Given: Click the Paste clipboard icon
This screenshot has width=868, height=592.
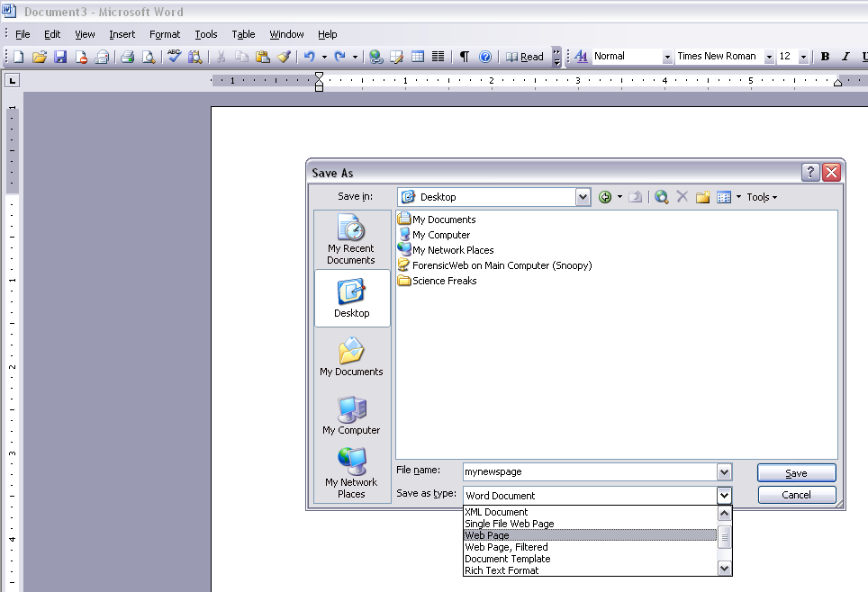Looking at the screenshot, I should (263, 57).
